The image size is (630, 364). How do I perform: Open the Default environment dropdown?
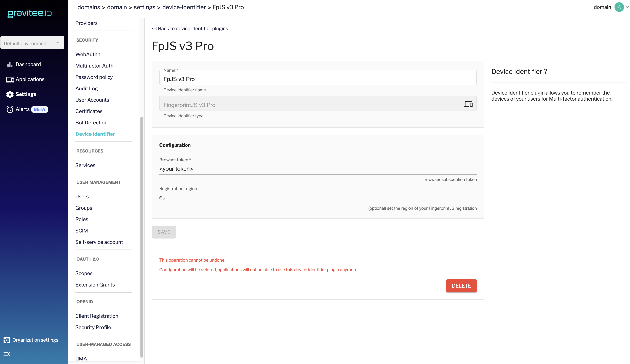coord(32,43)
